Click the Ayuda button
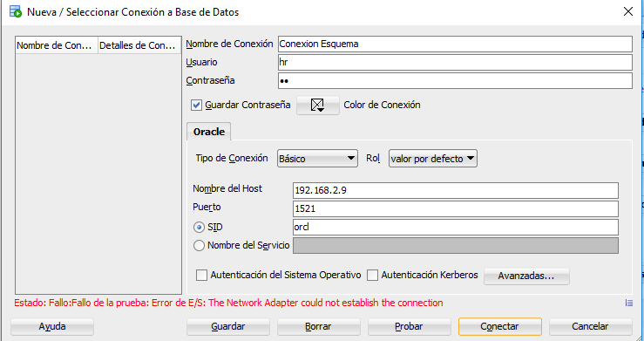This screenshot has width=644, height=341. [x=52, y=327]
